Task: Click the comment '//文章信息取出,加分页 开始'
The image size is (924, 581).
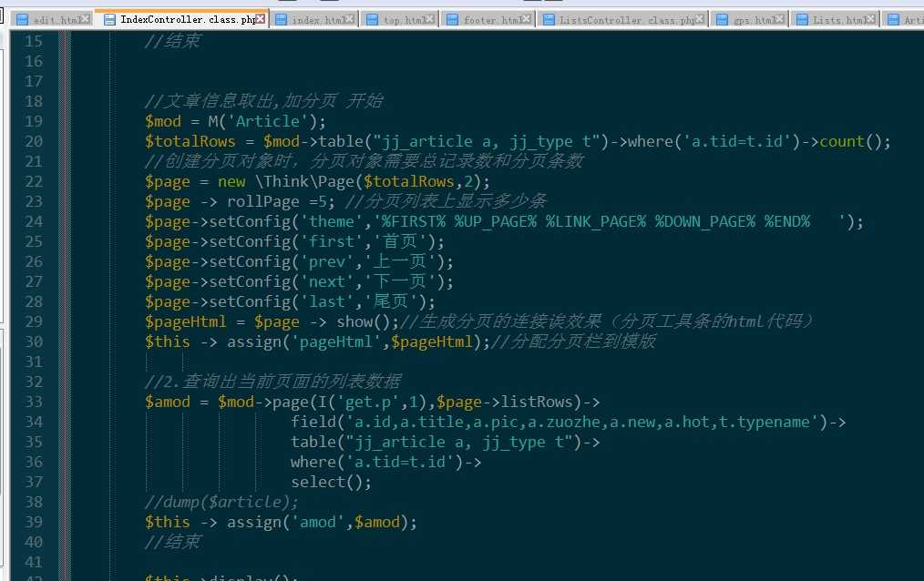Action: (264, 101)
